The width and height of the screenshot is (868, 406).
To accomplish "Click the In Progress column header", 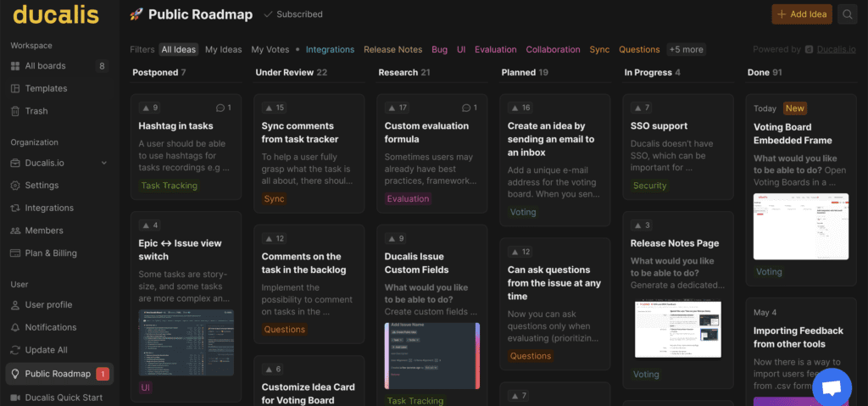I will point(653,73).
